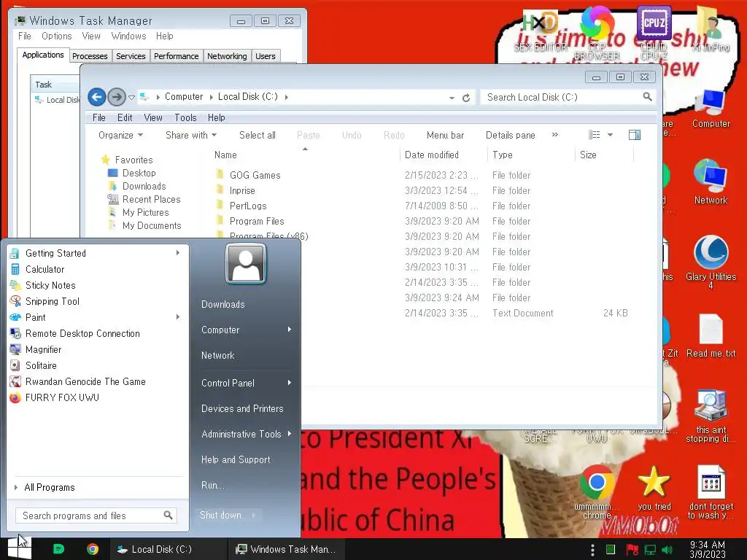Image resolution: width=747 pixels, height=560 pixels.
Task: Click Menu bar in Explorer toolbar
Action: (x=446, y=135)
